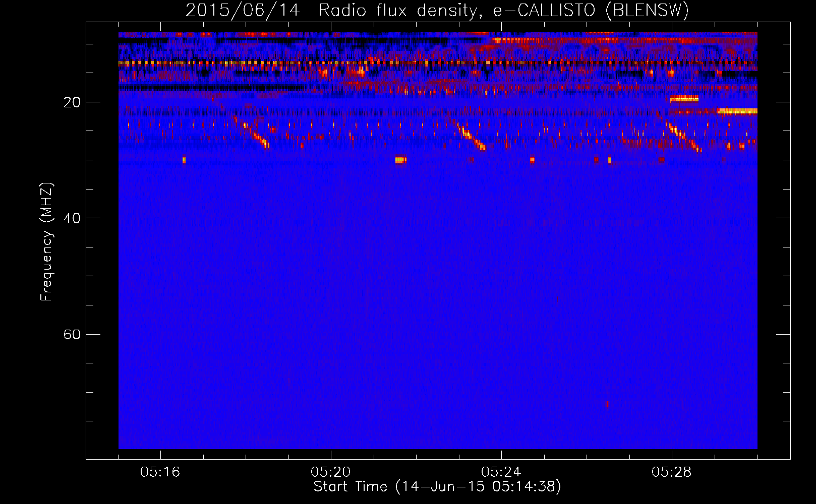Click the plot title "Radio flux density, e-CALLISTO (BLENSW)"
This screenshot has height=504, width=816.
point(504,11)
